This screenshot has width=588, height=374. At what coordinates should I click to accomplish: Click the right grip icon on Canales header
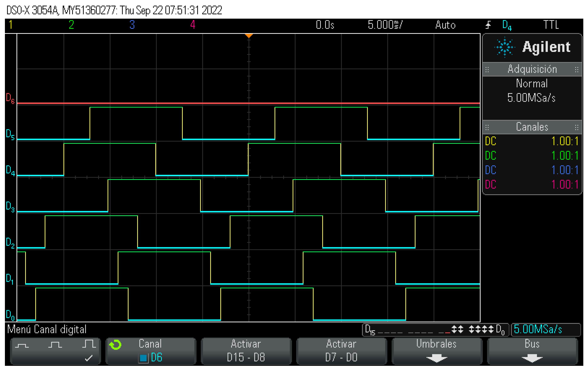577,127
